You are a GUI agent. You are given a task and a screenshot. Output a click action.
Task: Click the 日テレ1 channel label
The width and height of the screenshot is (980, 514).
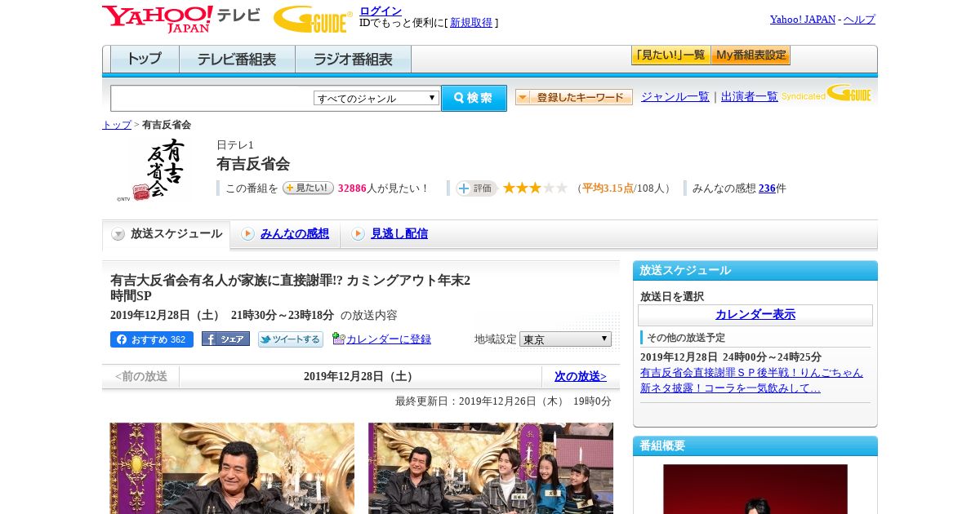click(x=235, y=145)
